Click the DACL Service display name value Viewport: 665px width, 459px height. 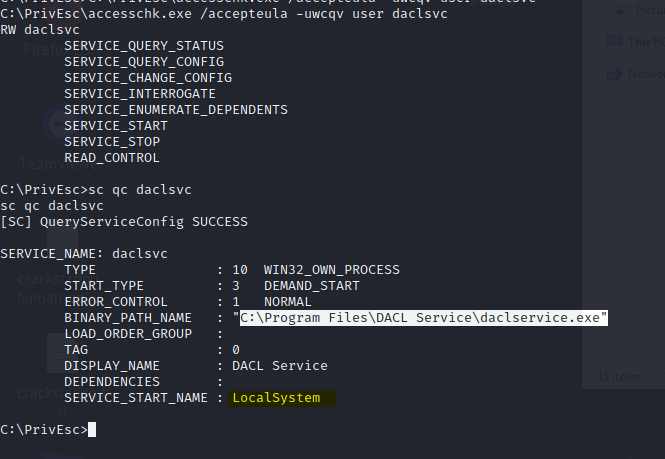[x=280, y=366]
